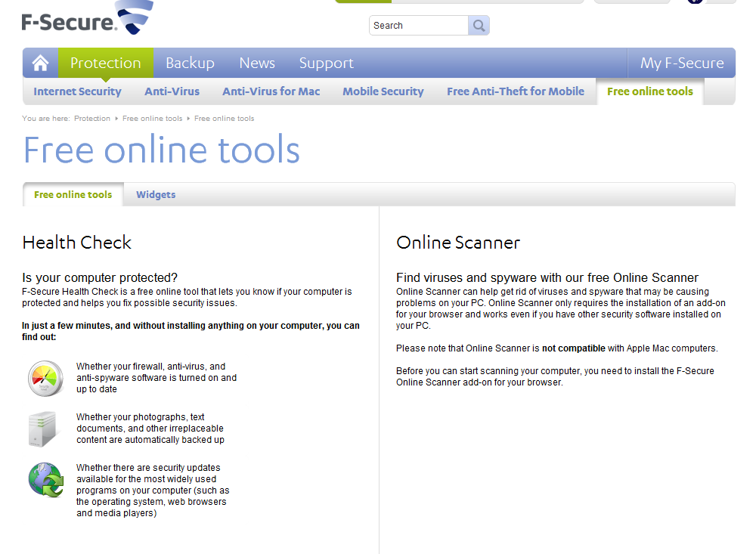This screenshot has height=554, width=756.
Task: Click the firewall anti-virus description text
Action: click(x=156, y=378)
